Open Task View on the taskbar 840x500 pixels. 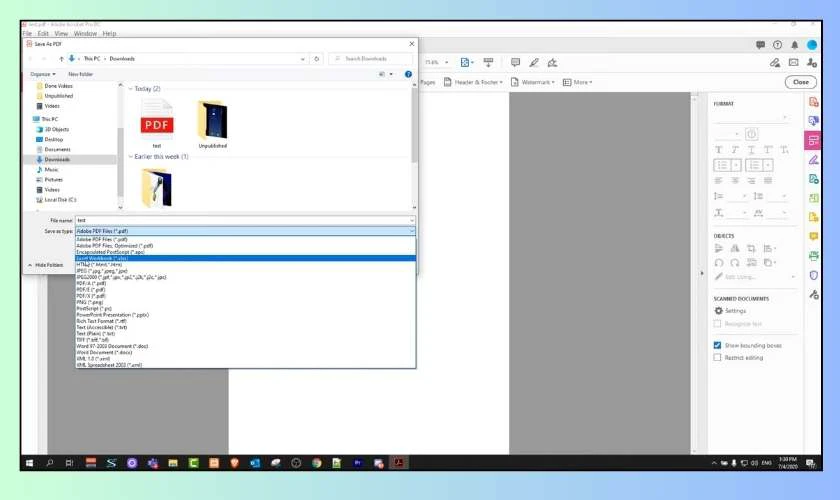69,463
